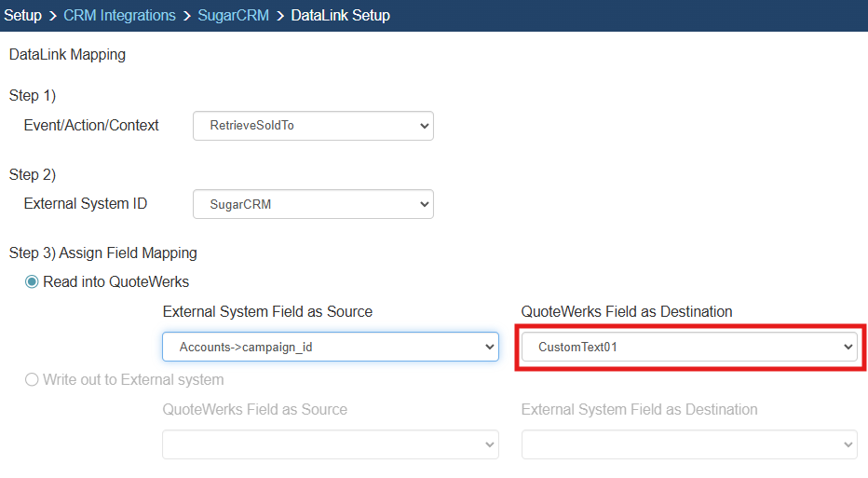Open the CRM Integrations breadcrumb link
This screenshot has height=478, width=868.
click(119, 16)
